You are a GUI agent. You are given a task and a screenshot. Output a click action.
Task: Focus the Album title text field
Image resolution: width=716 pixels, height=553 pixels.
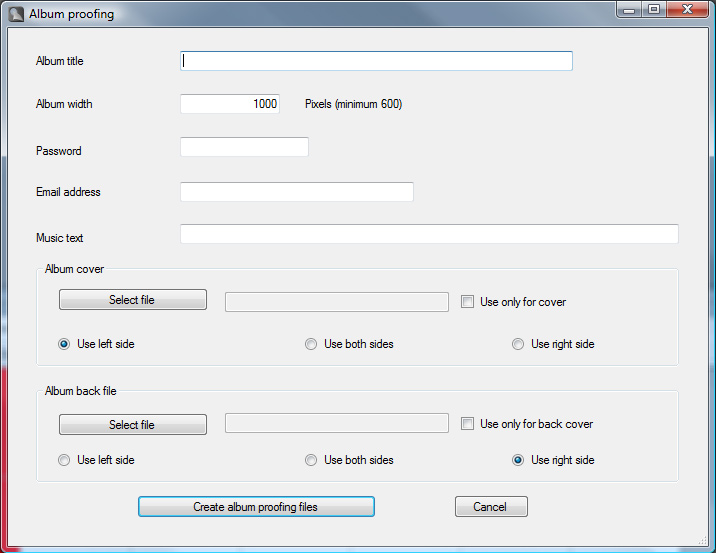(376, 61)
